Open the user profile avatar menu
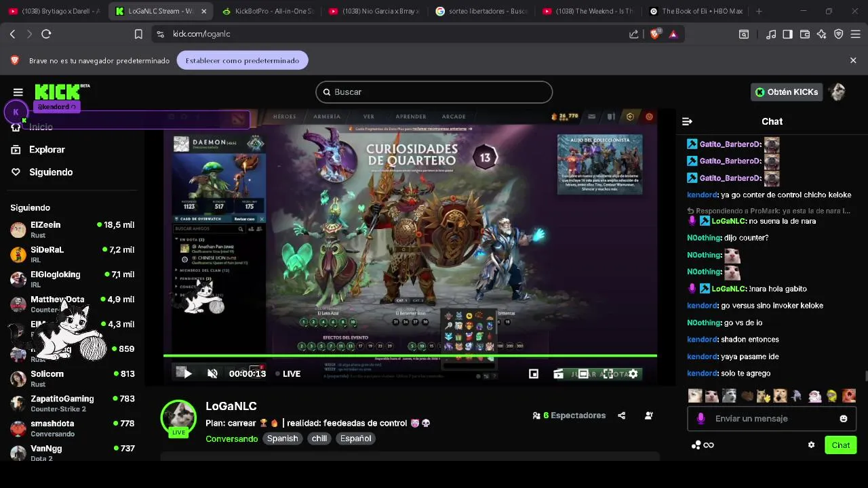The width and height of the screenshot is (868, 488). point(837,92)
